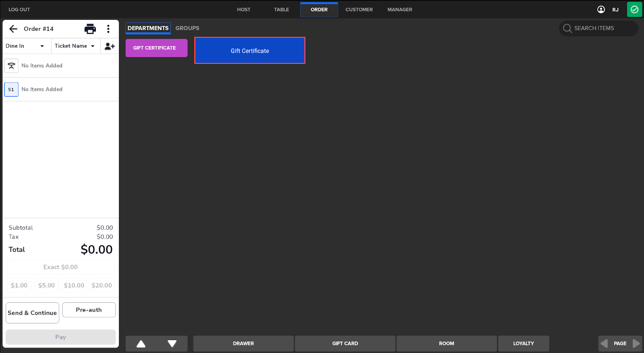Click the user profile icon beside RJ
The height and width of the screenshot is (353, 644).
click(601, 10)
